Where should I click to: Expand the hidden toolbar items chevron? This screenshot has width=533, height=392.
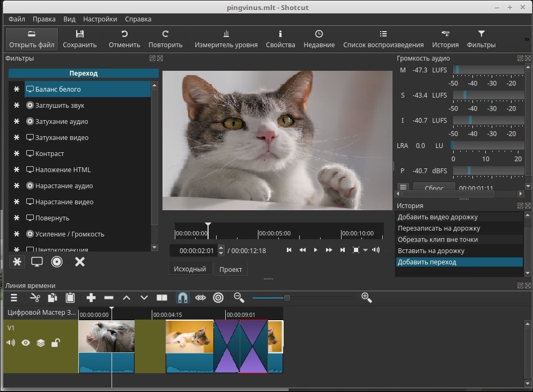pos(527,39)
